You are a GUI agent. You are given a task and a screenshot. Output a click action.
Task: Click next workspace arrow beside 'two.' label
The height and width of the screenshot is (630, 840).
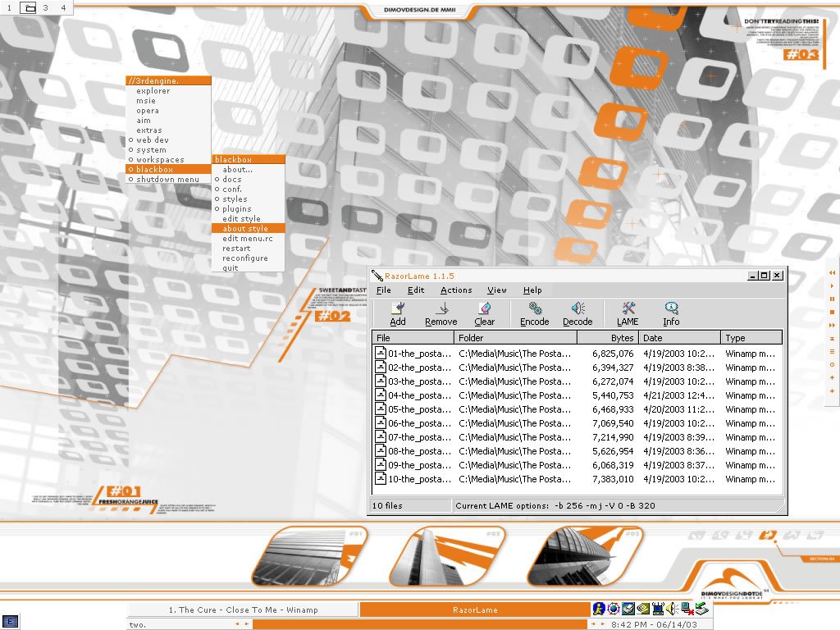[246, 623]
